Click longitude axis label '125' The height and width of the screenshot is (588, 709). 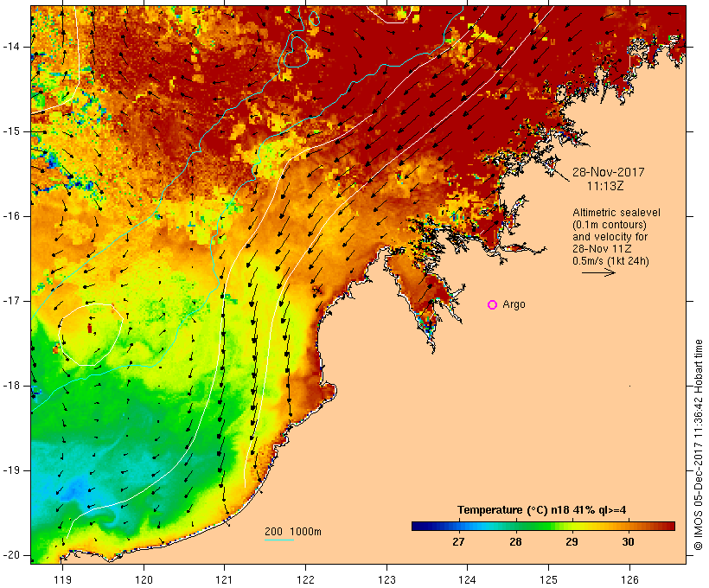548,579
